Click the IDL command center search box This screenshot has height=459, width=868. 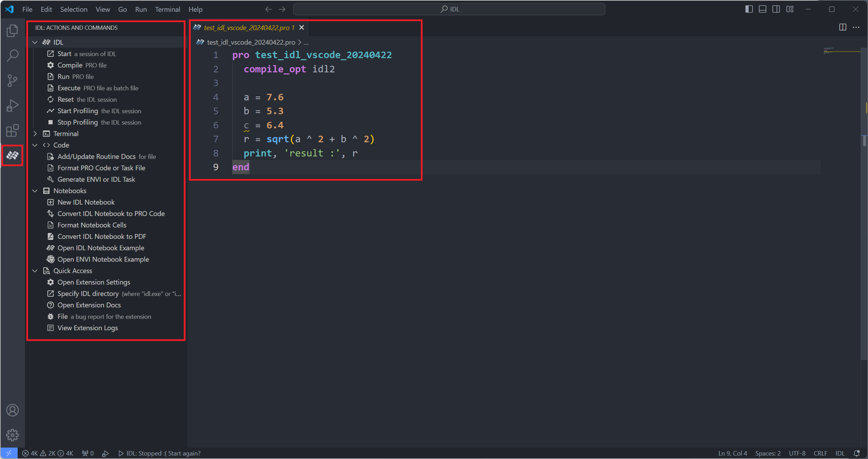click(449, 9)
